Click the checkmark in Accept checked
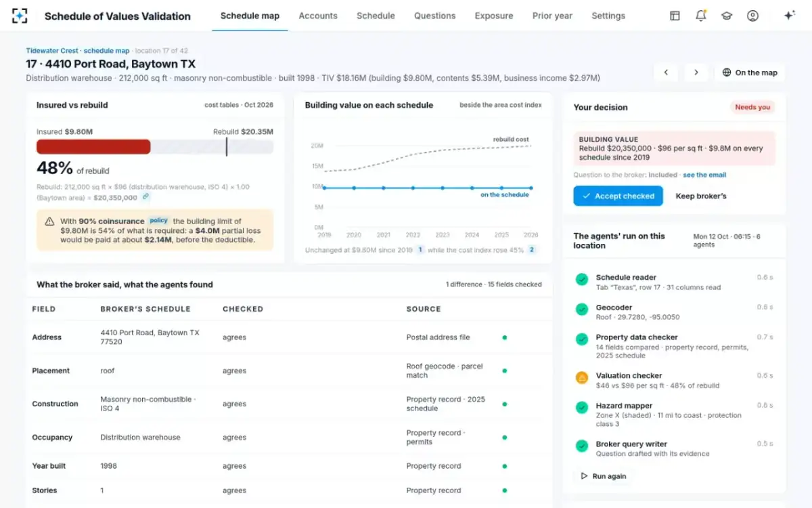The image size is (812, 508). click(586, 196)
